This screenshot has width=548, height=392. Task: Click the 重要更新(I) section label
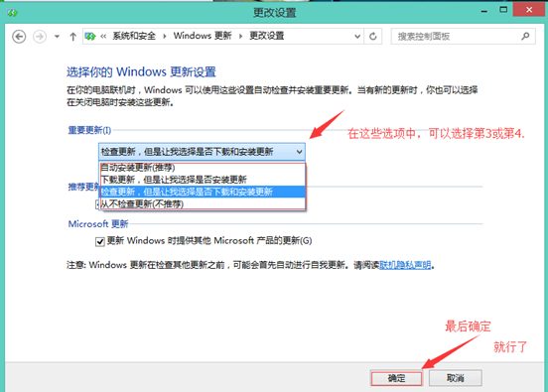tap(89, 130)
